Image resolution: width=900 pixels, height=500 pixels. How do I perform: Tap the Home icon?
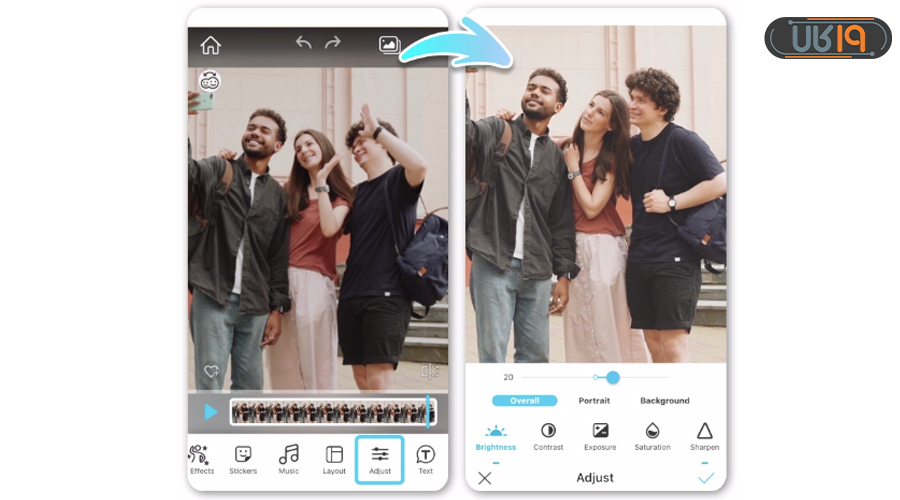click(210, 45)
